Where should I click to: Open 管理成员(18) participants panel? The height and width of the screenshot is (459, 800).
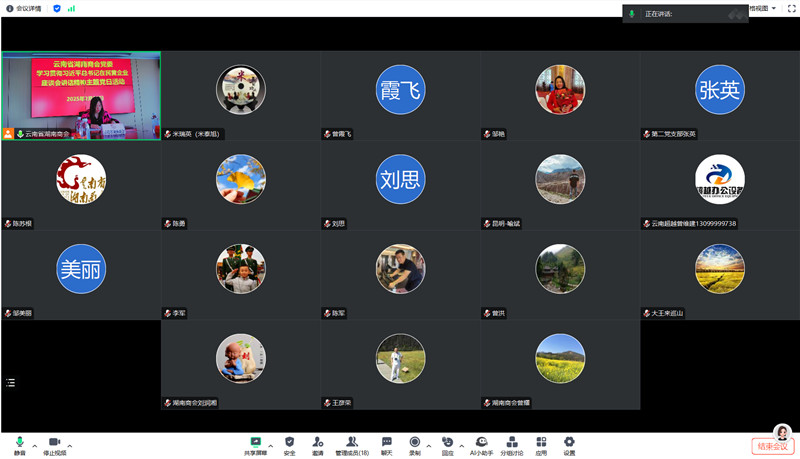point(352,444)
